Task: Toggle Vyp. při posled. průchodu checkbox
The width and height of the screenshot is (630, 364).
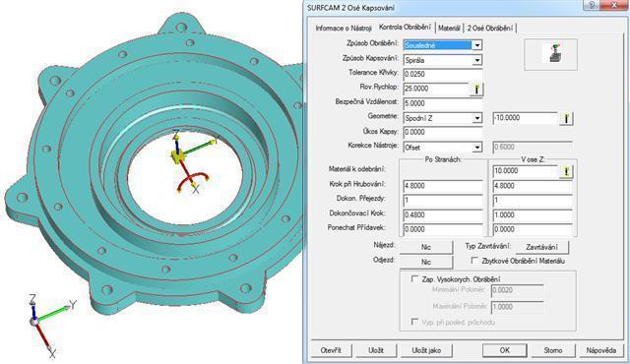Action: [x=414, y=322]
